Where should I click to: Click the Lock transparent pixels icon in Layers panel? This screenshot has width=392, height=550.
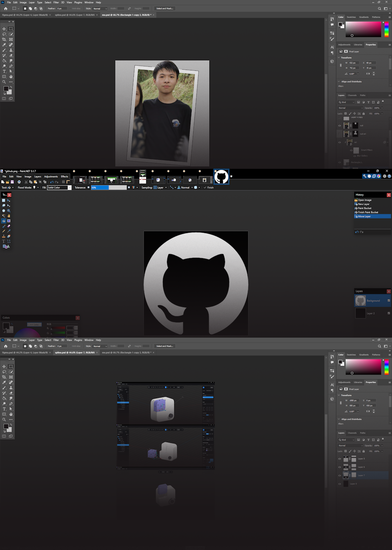346,114
